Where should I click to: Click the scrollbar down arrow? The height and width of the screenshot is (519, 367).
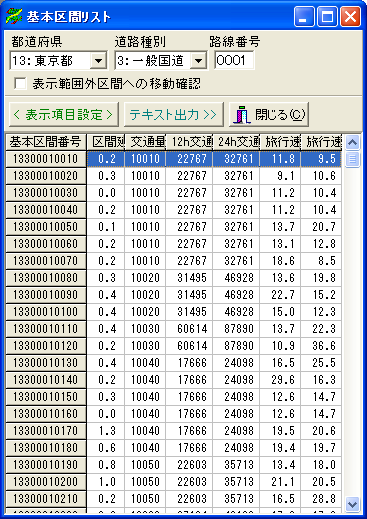pyautogui.click(x=352, y=503)
